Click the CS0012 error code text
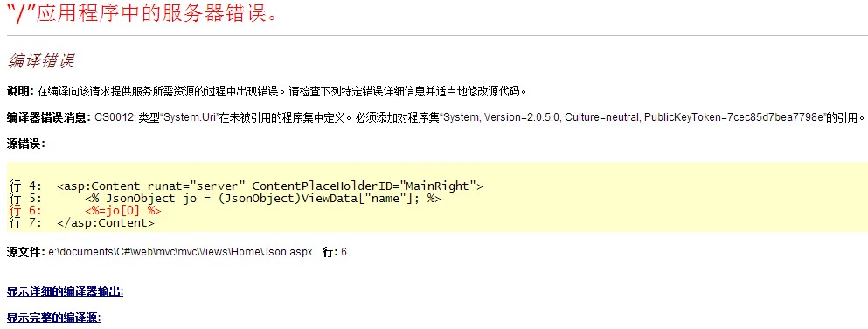This screenshot has height=329, width=868. 115,117
